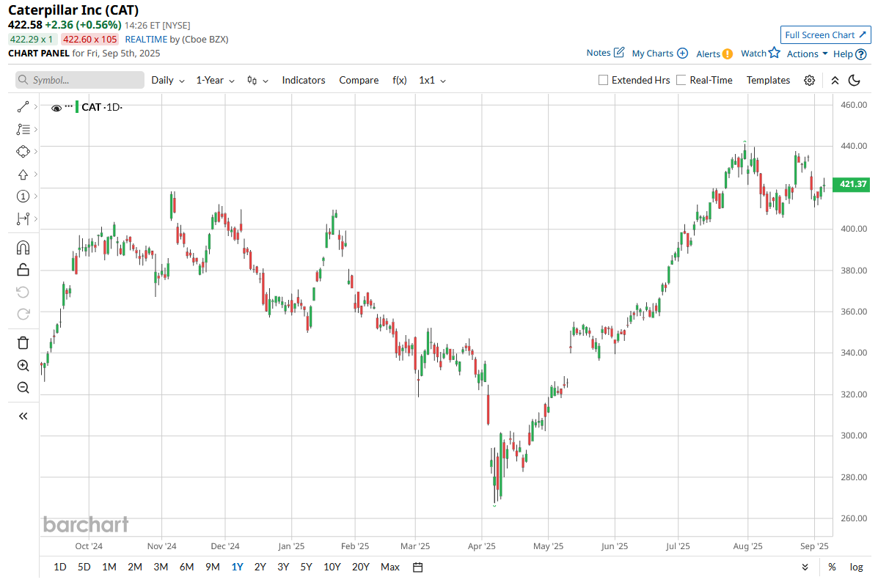The image size is (889, 588).
Task: Open the chart type candlestick dropdown
Action: [257, 81]
